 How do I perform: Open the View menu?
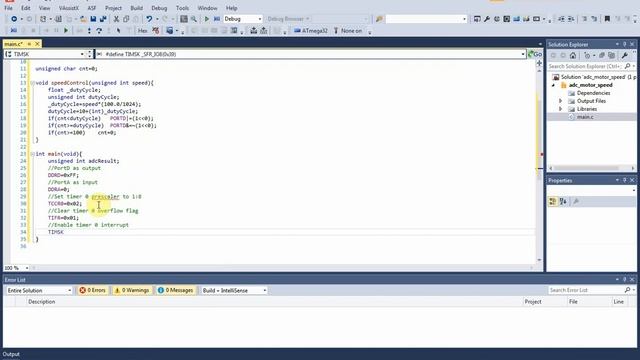(44, 8)
